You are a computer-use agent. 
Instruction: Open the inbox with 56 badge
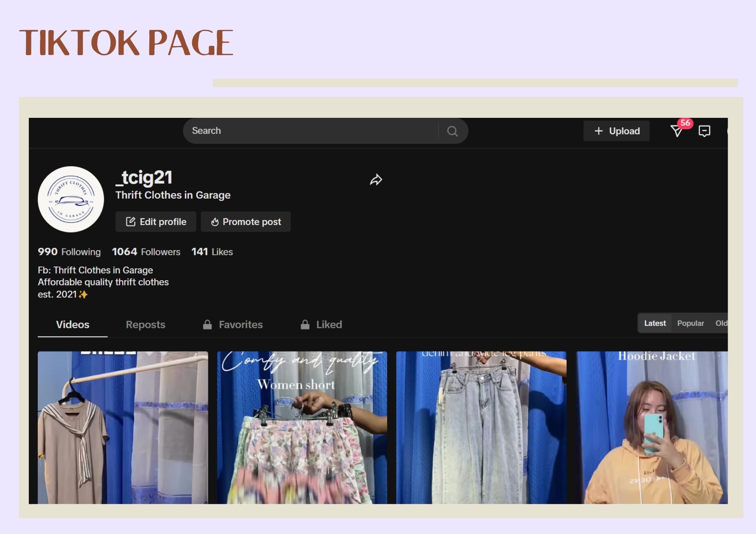[677, 131]
